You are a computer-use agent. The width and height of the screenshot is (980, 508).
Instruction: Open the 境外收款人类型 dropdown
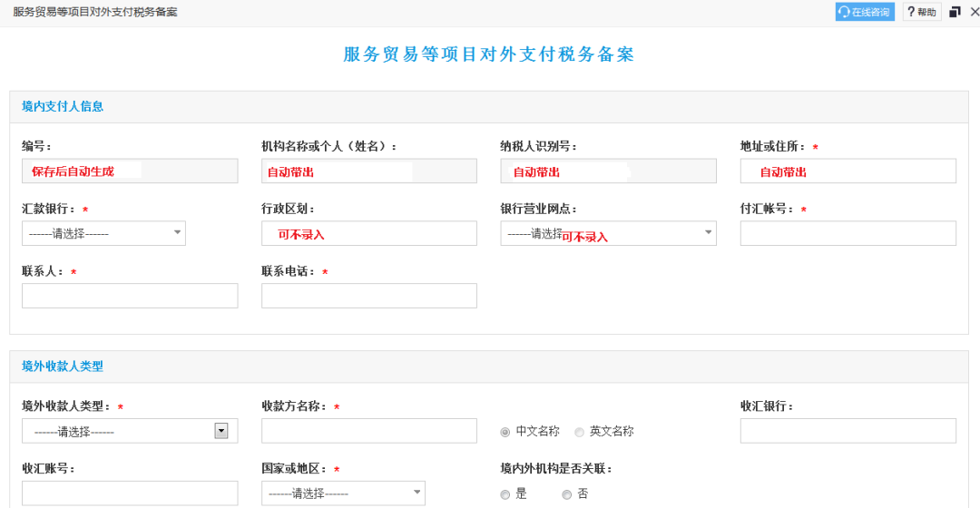point(130,431)
